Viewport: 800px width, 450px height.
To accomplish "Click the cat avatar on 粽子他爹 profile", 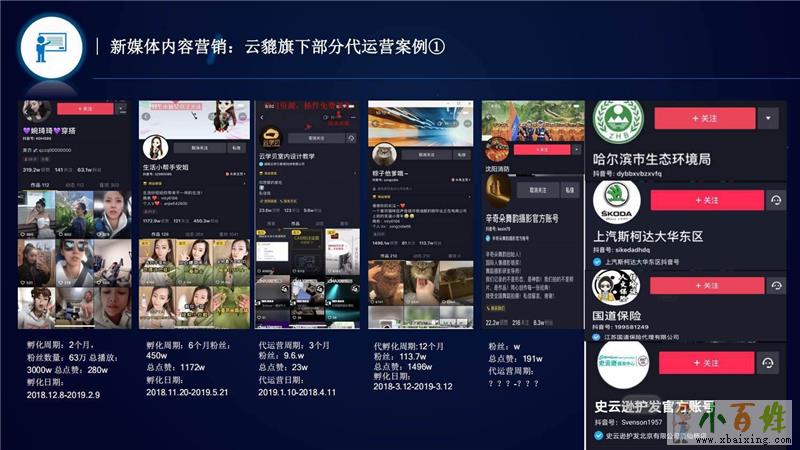I will click(x=384, y=155).
